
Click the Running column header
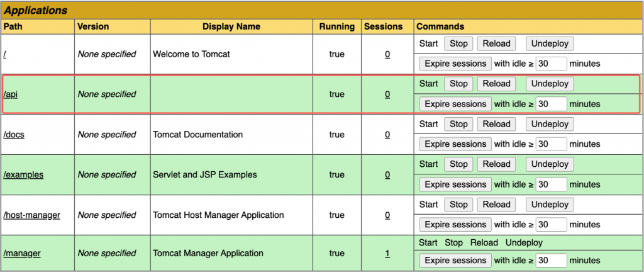pyautogui.click(x=337, y=26)
